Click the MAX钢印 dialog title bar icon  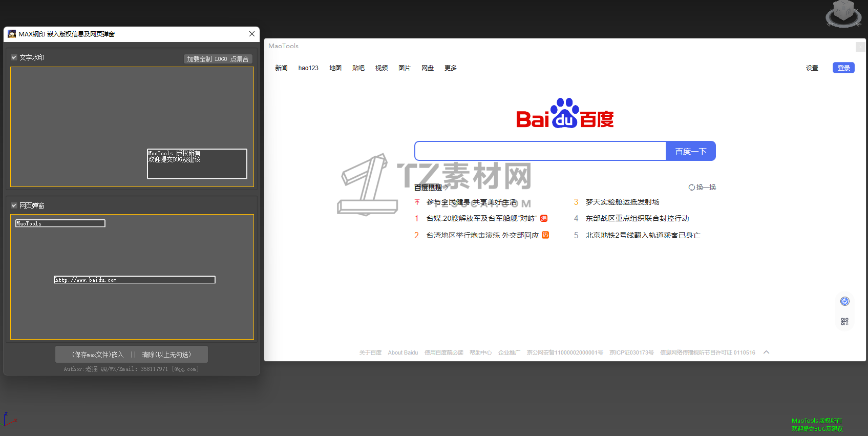point(12,34)
